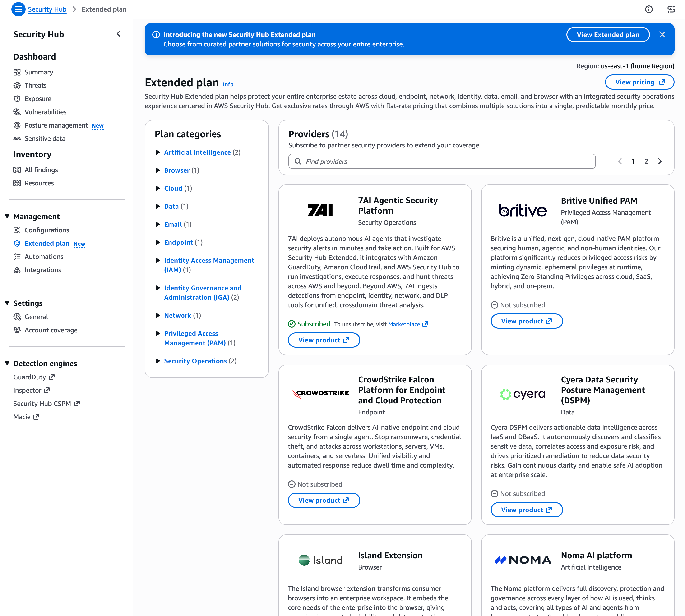Click the Account coverage icon
Viewport: 685px width, 616px height.
(17, 330)
